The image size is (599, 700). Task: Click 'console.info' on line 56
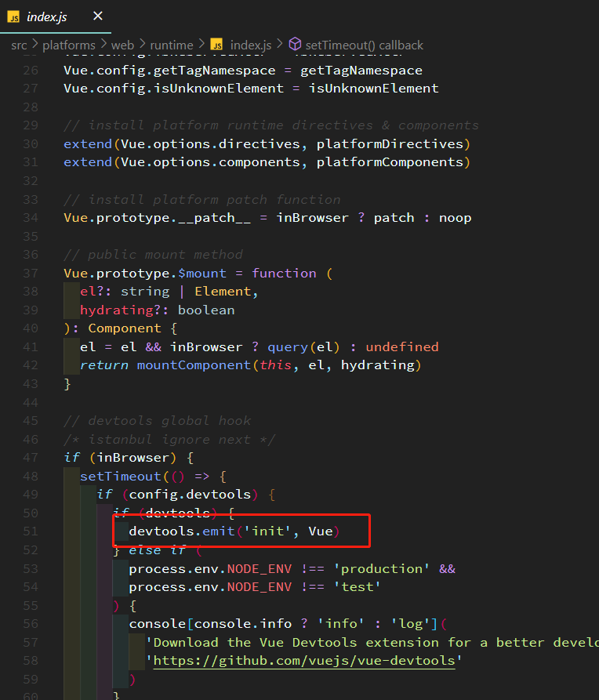pyautogui.click(x=243, y=624)
